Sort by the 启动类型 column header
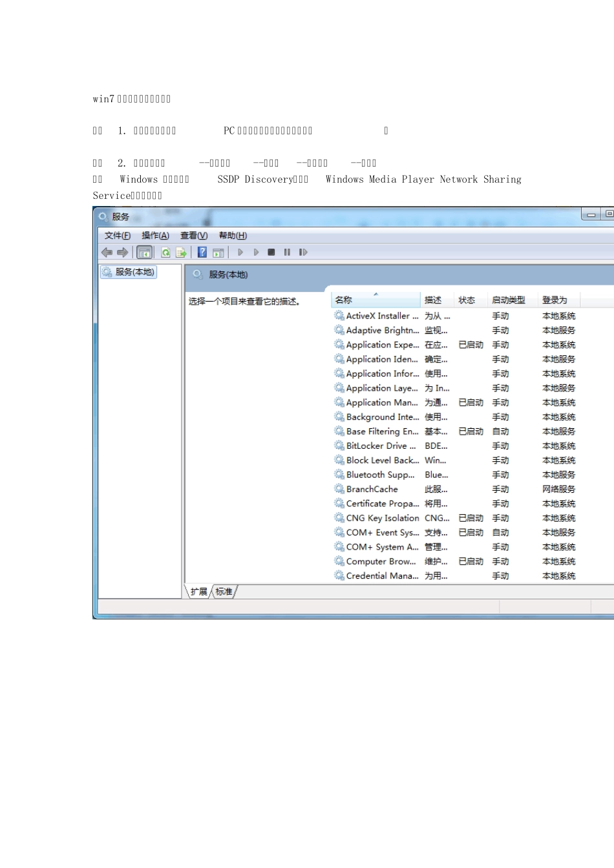This screenshot has height=868, width=614. (x=513, y=300)
